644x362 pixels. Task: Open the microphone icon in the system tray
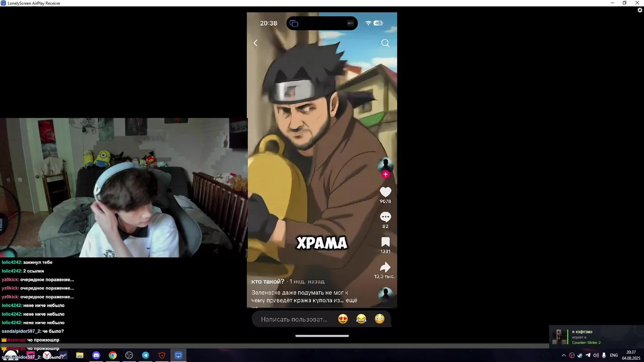coord(604,355)
